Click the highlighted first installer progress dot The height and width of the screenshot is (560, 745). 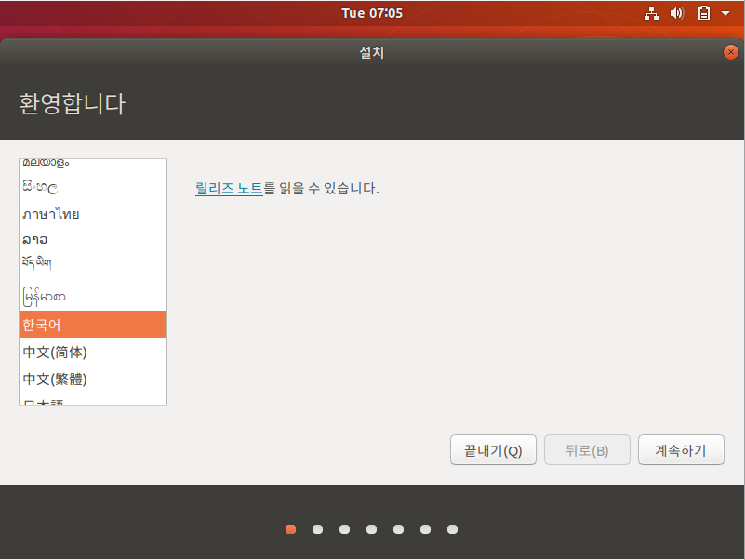tap(290, 528)
